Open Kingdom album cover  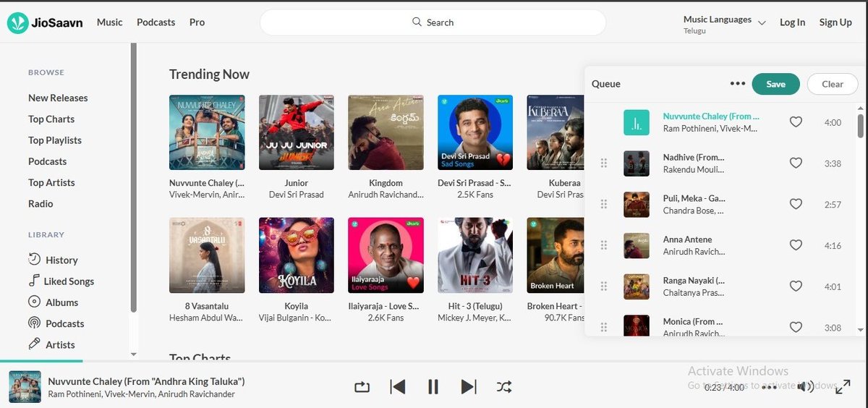[386, 132]
